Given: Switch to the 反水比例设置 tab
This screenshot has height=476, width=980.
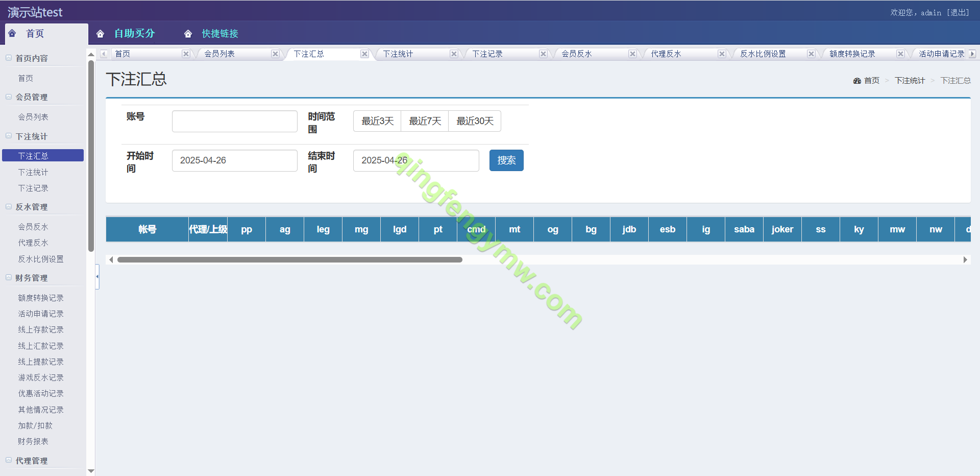Looking at the screenshot, I should point(763,54).
